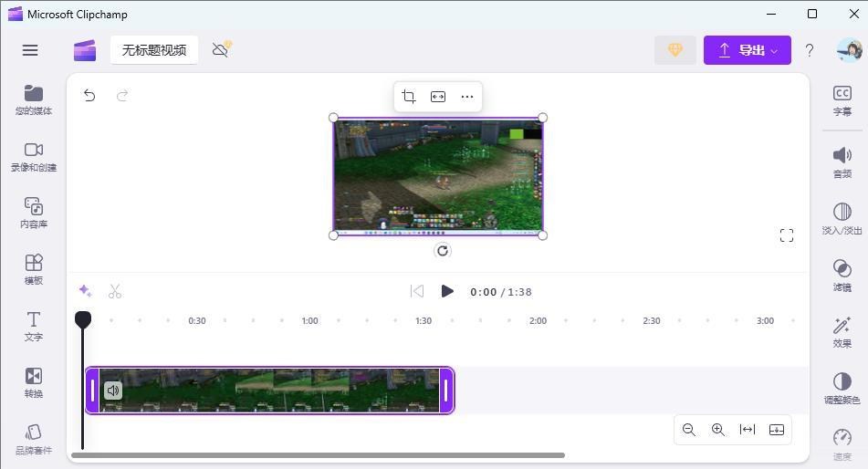The width and height of the screenshot is (868, 469).
Task: Open 模板 templates panel
Action: coord(33,269)
